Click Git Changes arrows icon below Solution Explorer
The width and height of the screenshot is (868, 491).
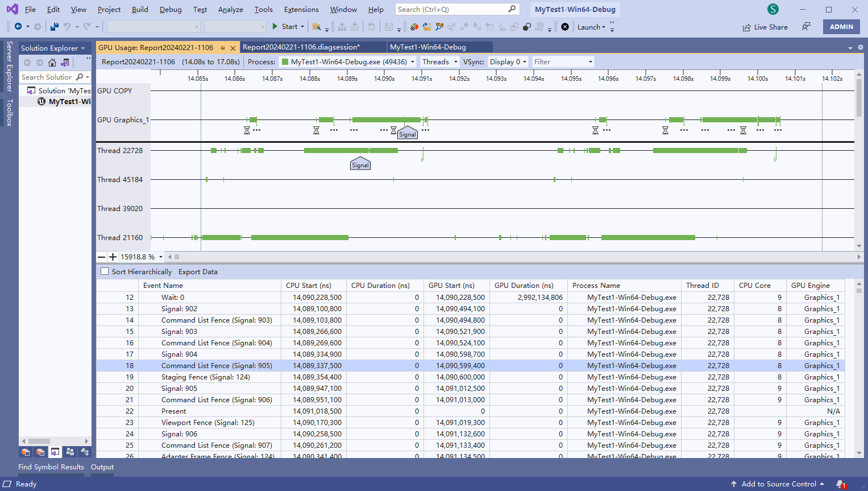[85, 452]
